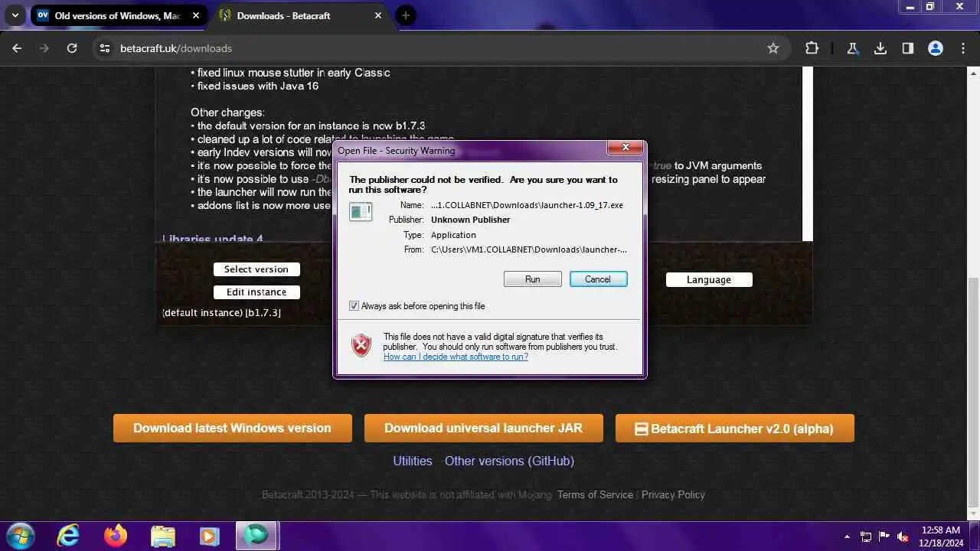Go forward to next page
Viewport: 980px width, 551px height.
44,48
